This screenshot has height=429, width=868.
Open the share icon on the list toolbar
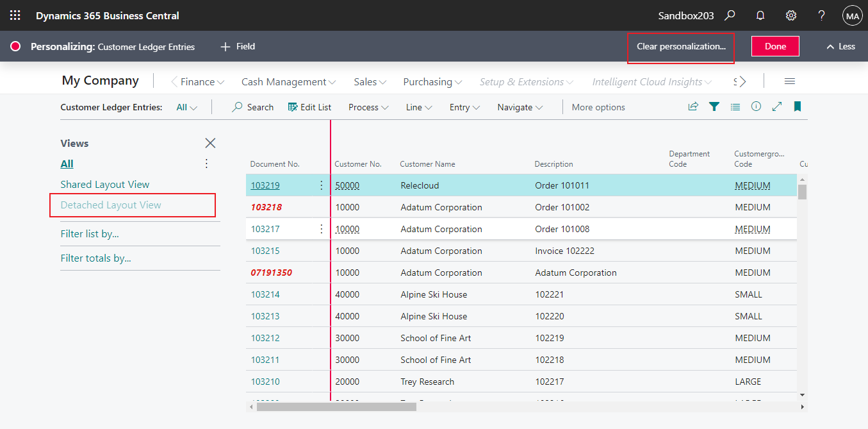pos(692,106)
